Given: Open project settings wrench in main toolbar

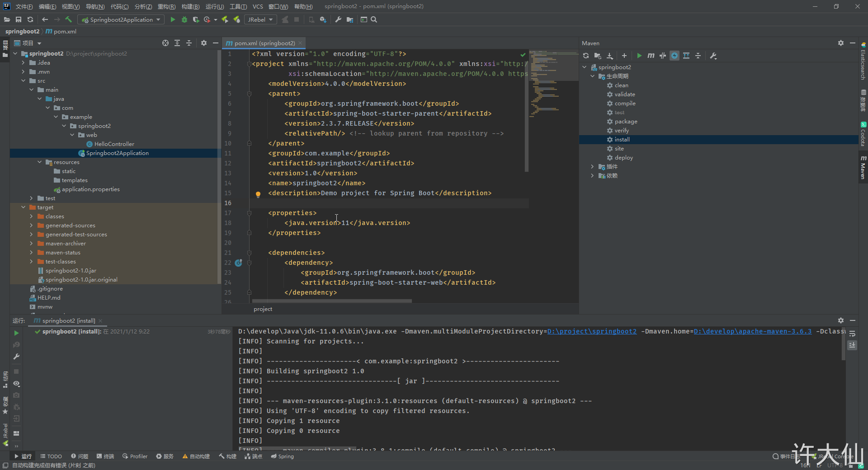Looking at the screenshot, I should [338, 19].
